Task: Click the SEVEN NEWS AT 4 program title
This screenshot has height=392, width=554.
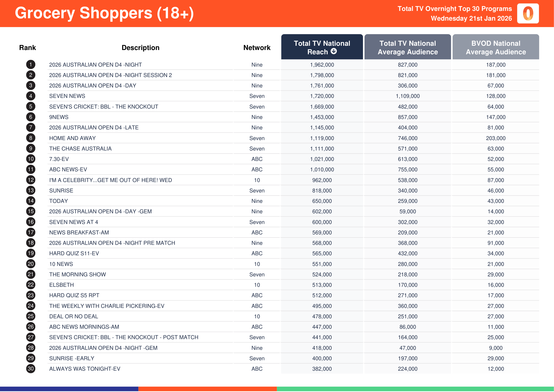Action: (74, 222)
